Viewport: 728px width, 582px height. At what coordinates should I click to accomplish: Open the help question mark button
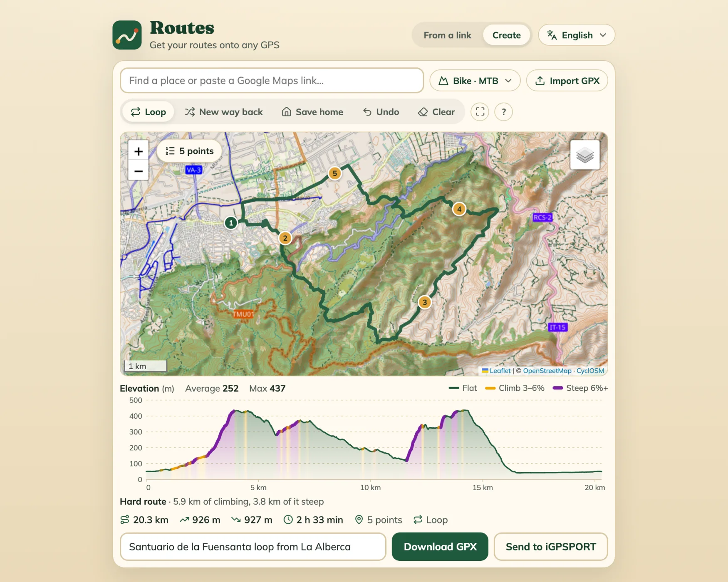click(503, 112)
